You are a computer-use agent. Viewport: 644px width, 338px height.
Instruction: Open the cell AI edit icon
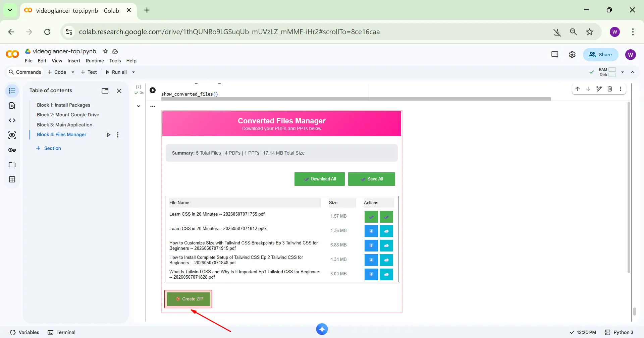click(599, 89)
